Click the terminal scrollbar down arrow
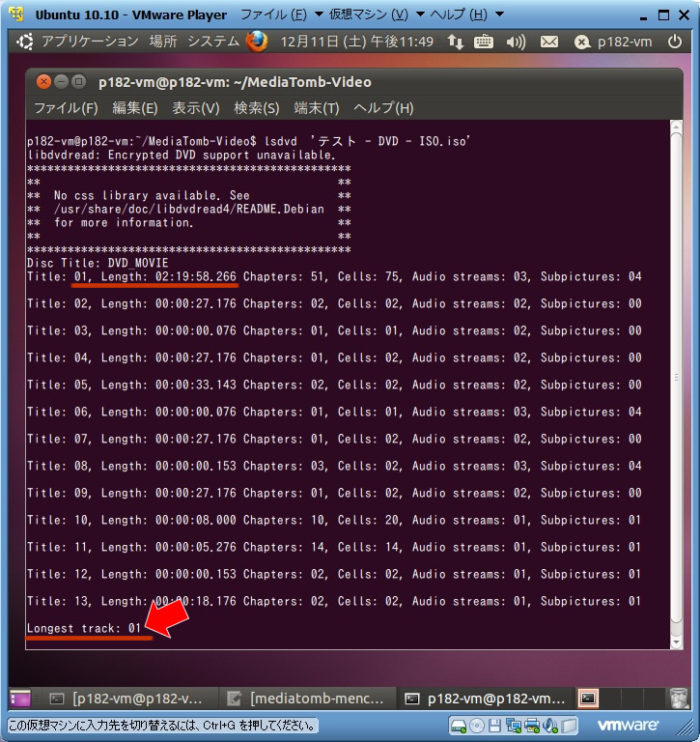 (x=677, y=642)
